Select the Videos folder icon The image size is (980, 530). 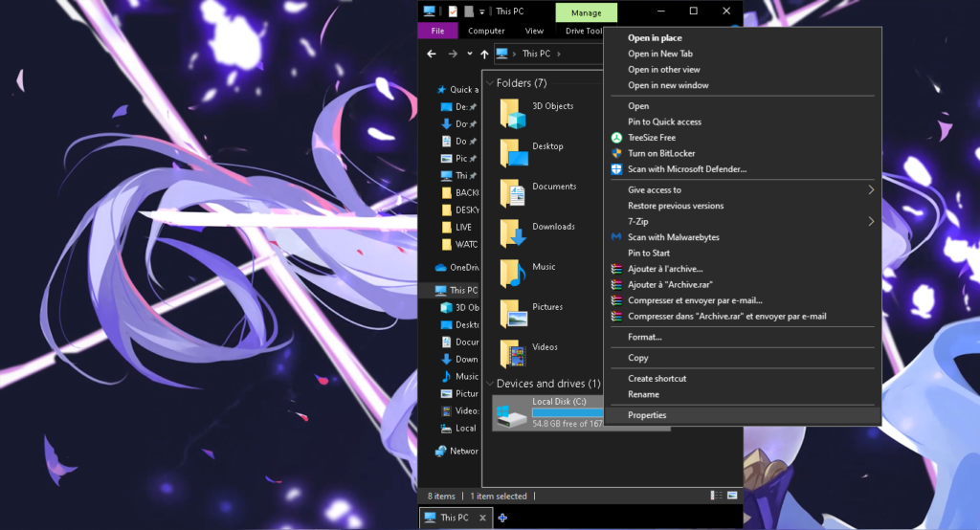[x=513, y=354]
